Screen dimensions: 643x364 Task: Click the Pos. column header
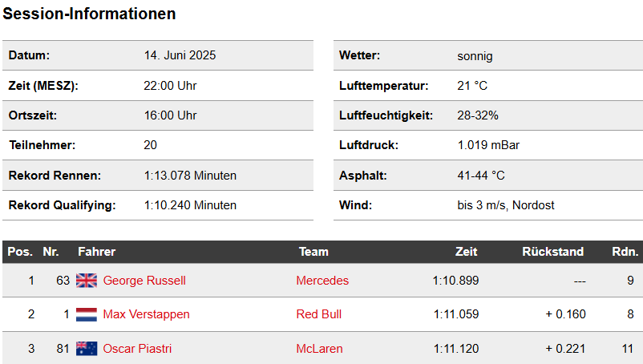pos(20,252)
